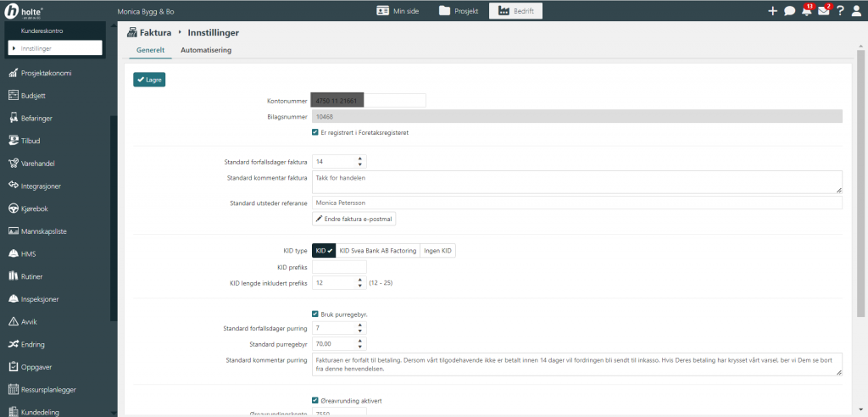The image size is (868, 417).
Task: Click the help question mark icon
Action: tap(840, 11)
